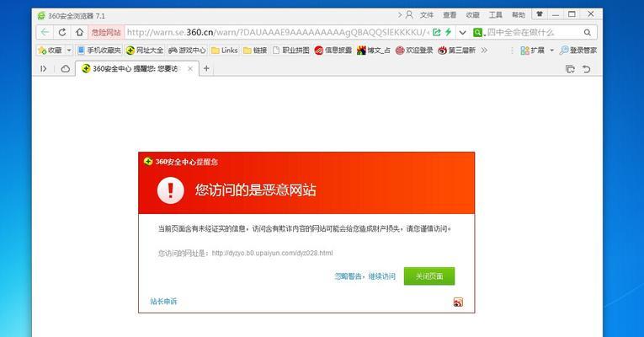Viewport: 644px width, 337px height.
Task: Reload the page with the refresh icon
Action: pyautogui.click(x=62, y=32)
